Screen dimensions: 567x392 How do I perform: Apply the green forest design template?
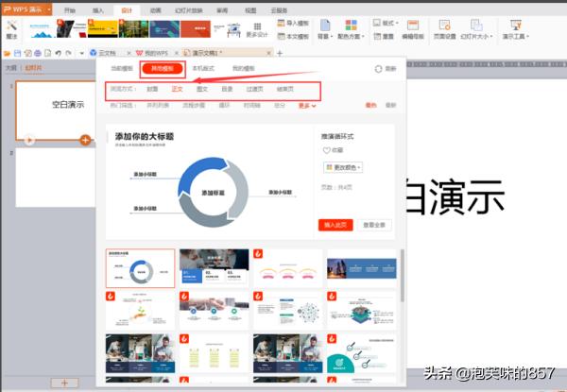pos(134,28)
